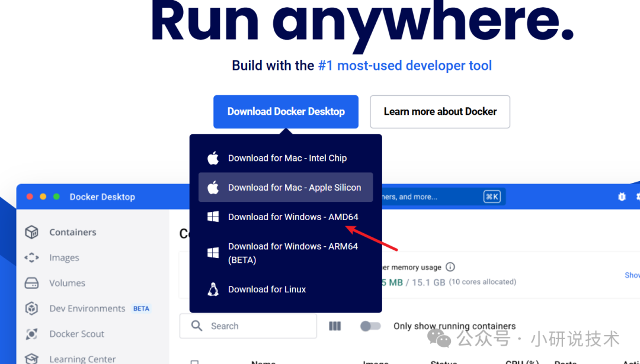Viewport: 640px width, 364px height.
Task: Click the BETA badge next to Dev Environments
Action: (141, 308)
